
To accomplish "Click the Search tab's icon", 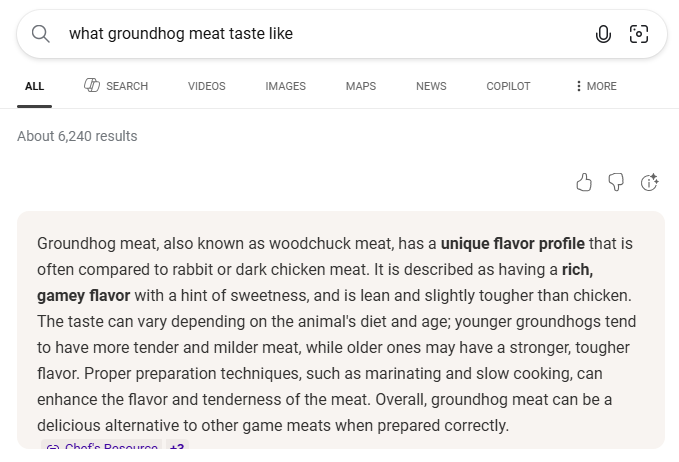I will click(92, 86).
